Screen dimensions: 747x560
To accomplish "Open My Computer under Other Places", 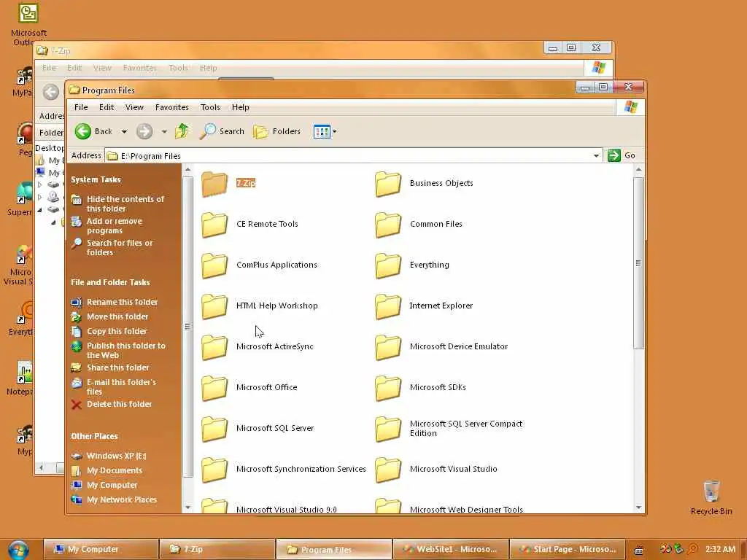I will click(x=112, y=485).
